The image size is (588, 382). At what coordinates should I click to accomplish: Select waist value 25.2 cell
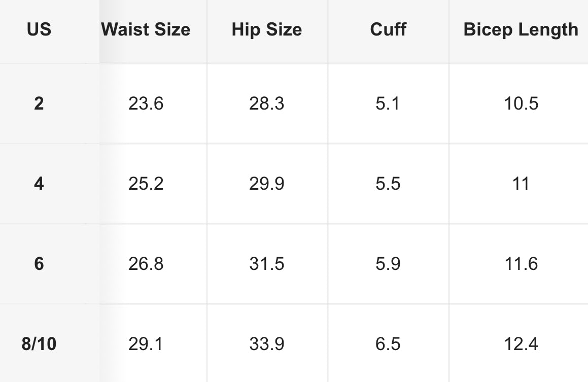coord(146,184)
